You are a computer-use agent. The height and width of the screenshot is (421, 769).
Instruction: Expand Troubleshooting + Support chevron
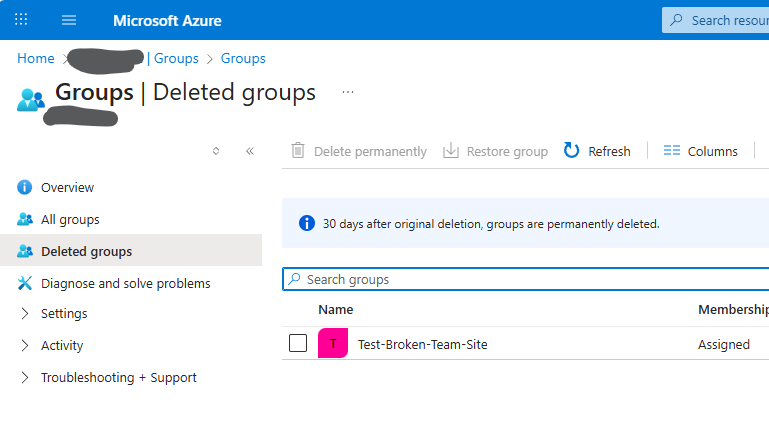[25, 377]
